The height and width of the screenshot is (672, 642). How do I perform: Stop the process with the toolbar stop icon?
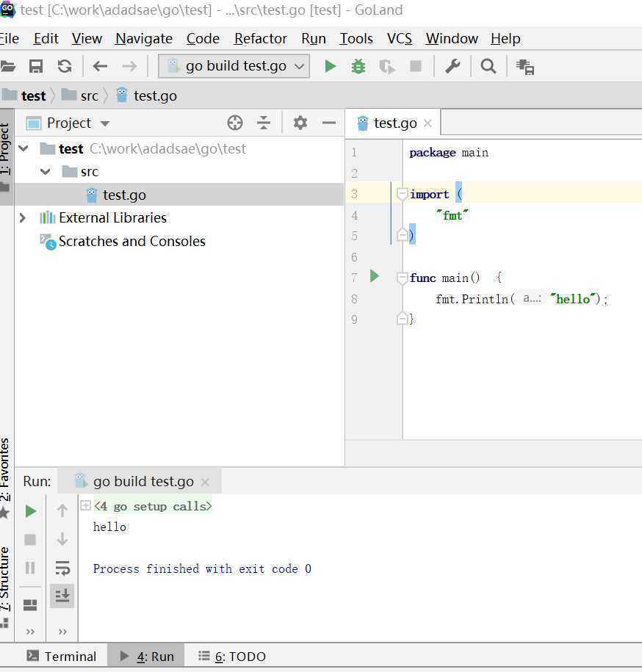(415, 66)
